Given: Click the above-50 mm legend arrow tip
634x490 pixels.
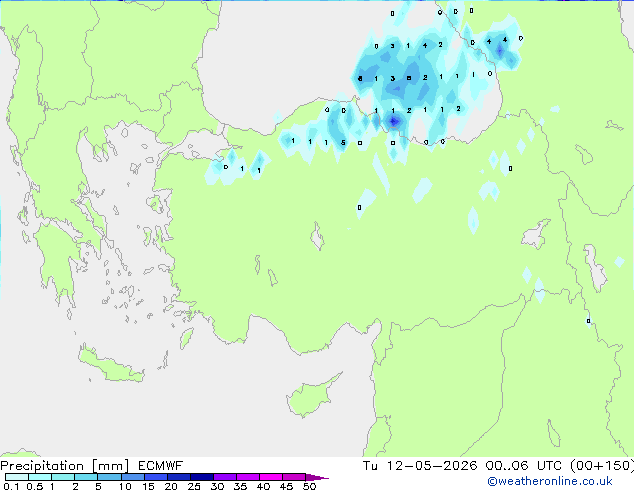Looking at the screenshot, I should pos(317,477).
